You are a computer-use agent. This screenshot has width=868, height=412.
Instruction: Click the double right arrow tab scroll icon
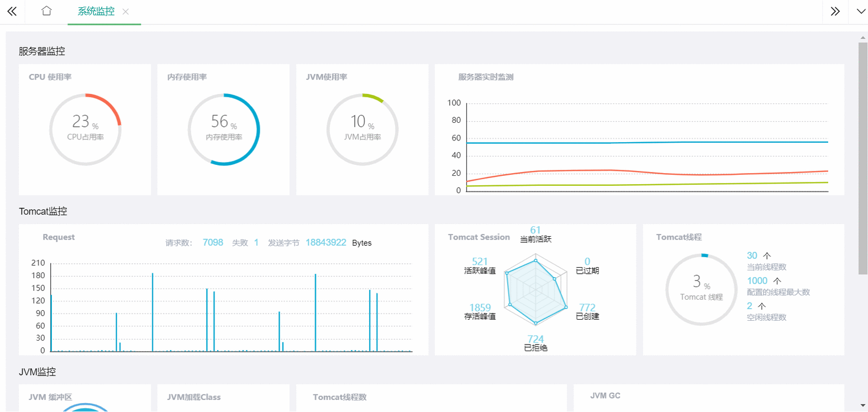835,11
